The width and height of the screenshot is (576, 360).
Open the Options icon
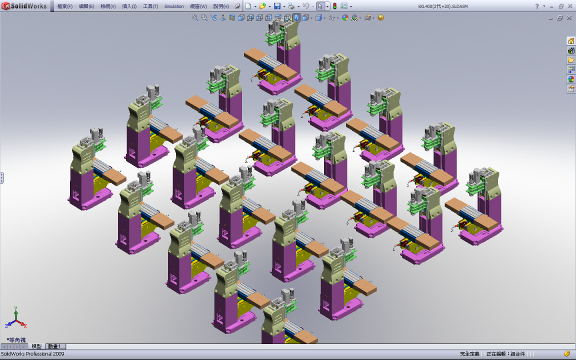click(x=344, y=6)
